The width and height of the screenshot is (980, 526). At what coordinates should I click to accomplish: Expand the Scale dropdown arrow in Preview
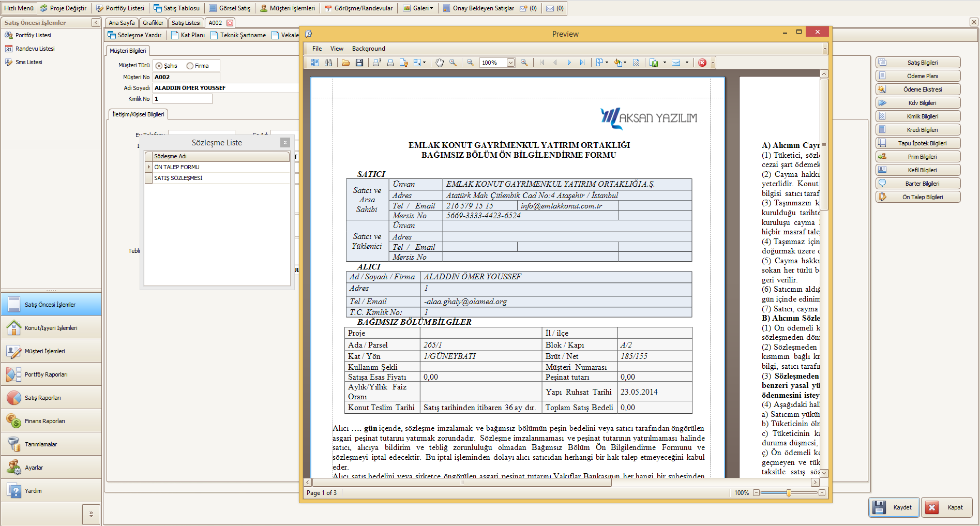click(x=425, y=63)
